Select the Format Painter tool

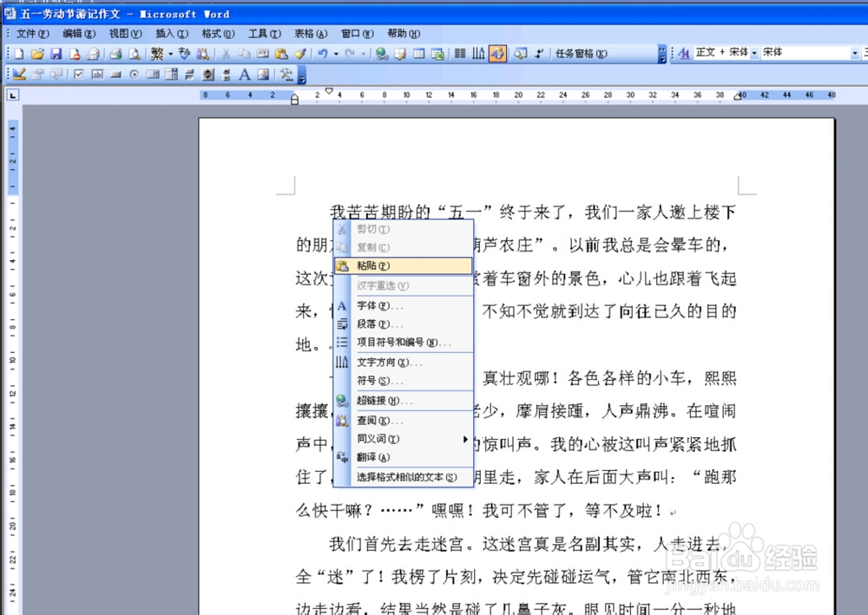[x=299, y=53]
